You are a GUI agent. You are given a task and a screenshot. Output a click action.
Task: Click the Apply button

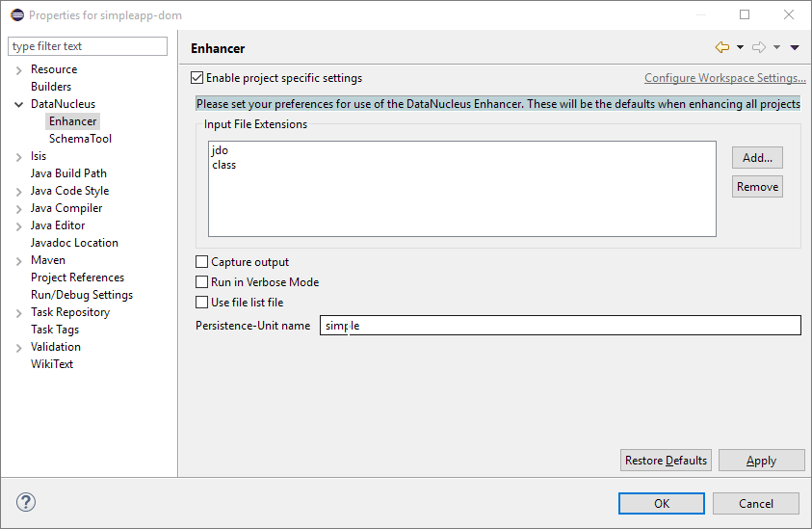point(761,460)
